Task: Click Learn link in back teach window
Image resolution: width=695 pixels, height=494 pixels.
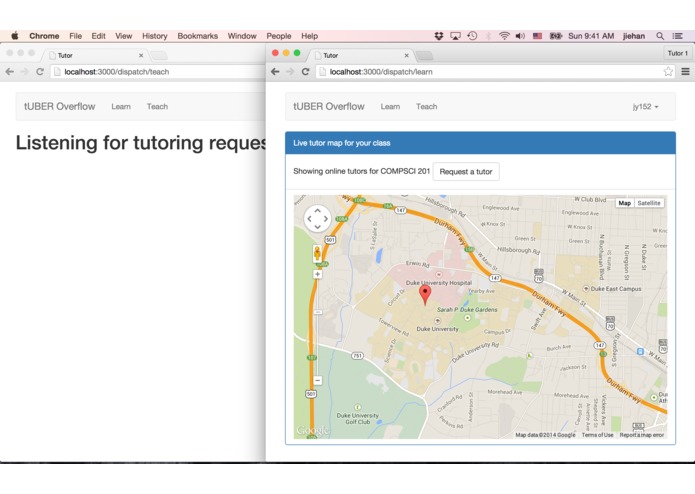Action: point(121,107)
